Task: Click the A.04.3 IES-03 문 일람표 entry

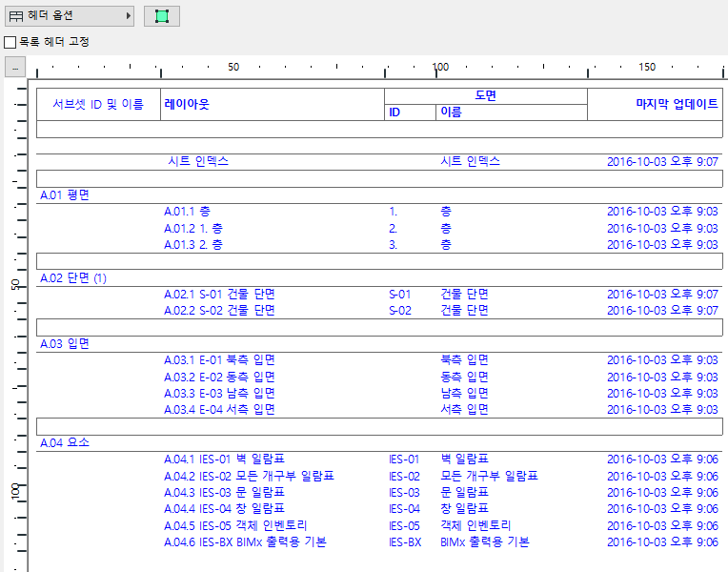Action: point(224,493)
